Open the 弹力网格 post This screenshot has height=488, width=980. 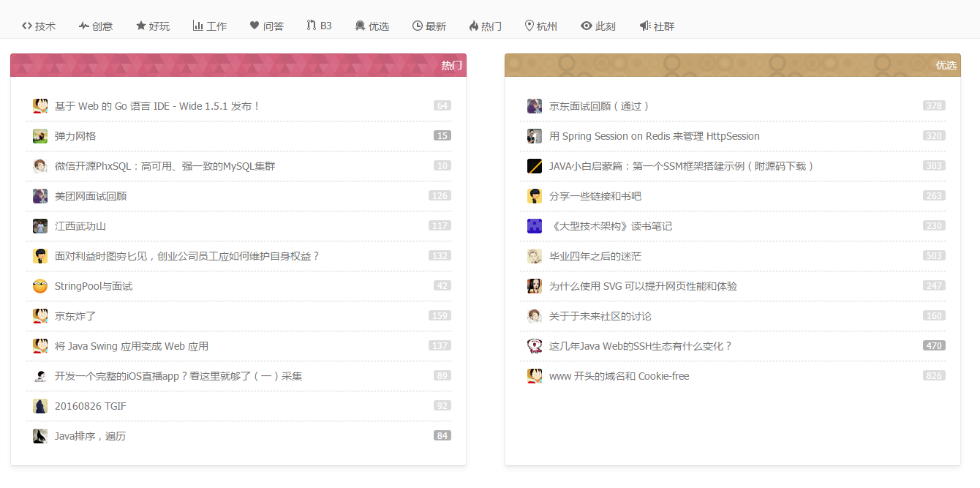75,136
